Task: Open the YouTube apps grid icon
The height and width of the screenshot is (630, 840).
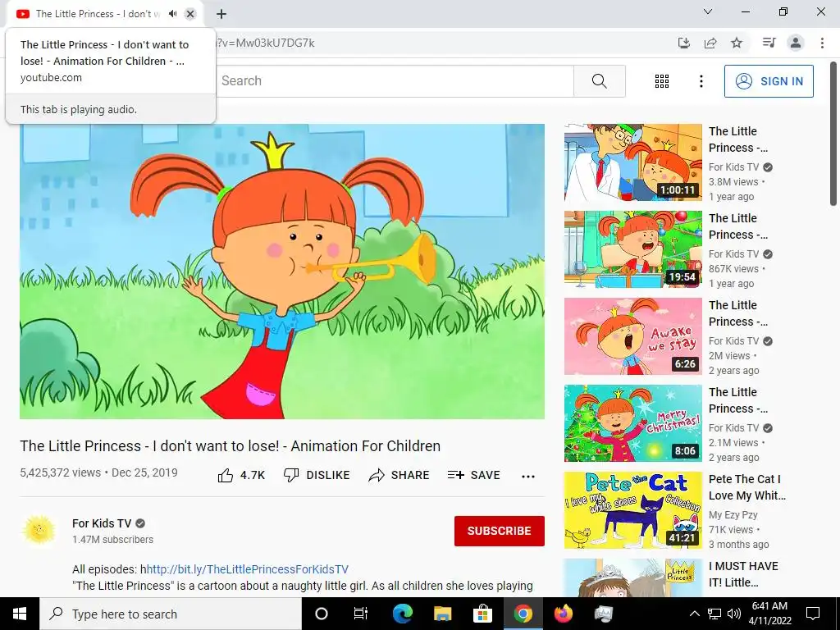Action: [x=662, y=81]
